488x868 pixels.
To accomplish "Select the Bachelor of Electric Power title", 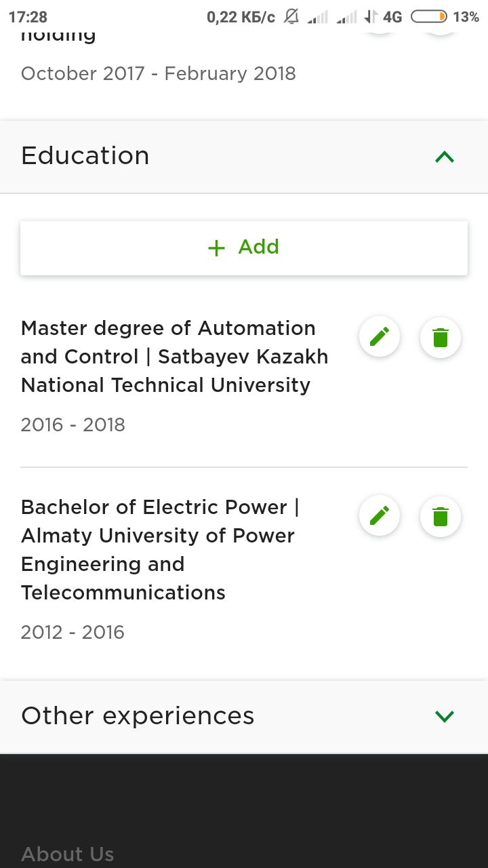I will pos(160,549).
